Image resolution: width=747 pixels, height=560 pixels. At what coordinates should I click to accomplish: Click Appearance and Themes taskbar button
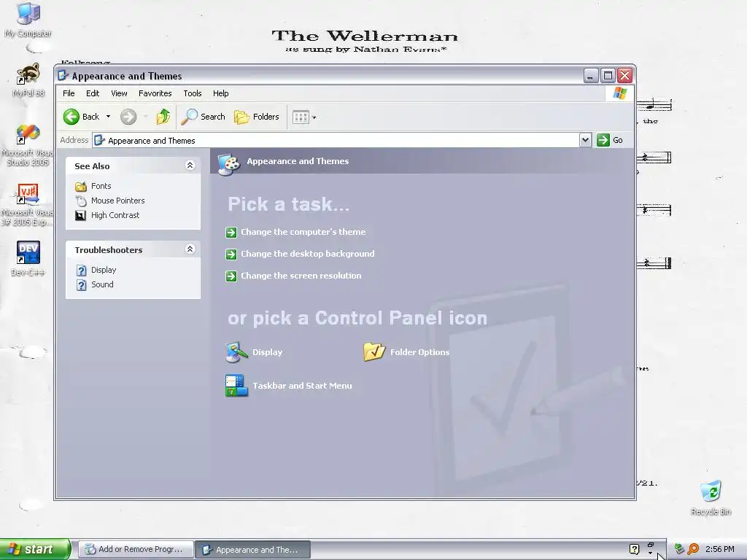(252, 550)
